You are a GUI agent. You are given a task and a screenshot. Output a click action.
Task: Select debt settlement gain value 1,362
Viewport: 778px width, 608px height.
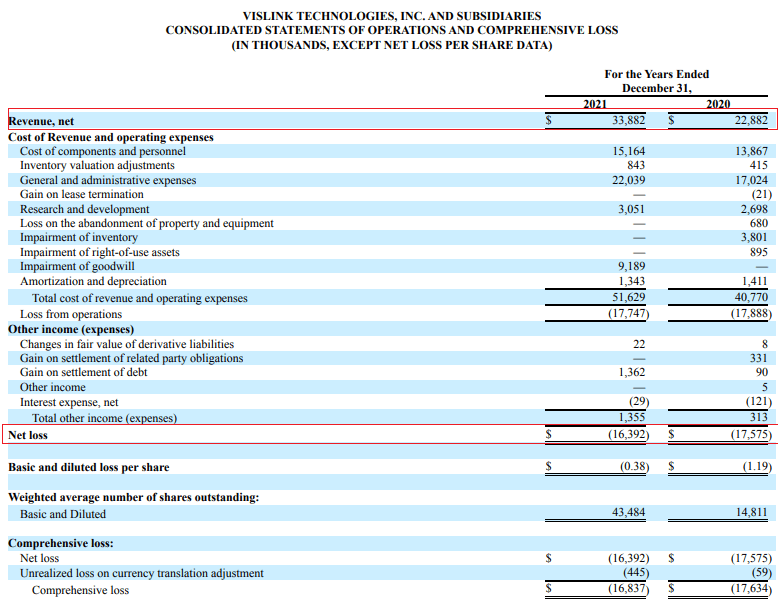click(x=631, y=372)
